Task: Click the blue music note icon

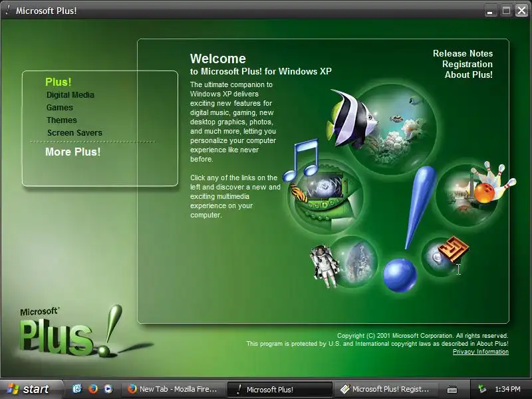Action: pos(301,160)
